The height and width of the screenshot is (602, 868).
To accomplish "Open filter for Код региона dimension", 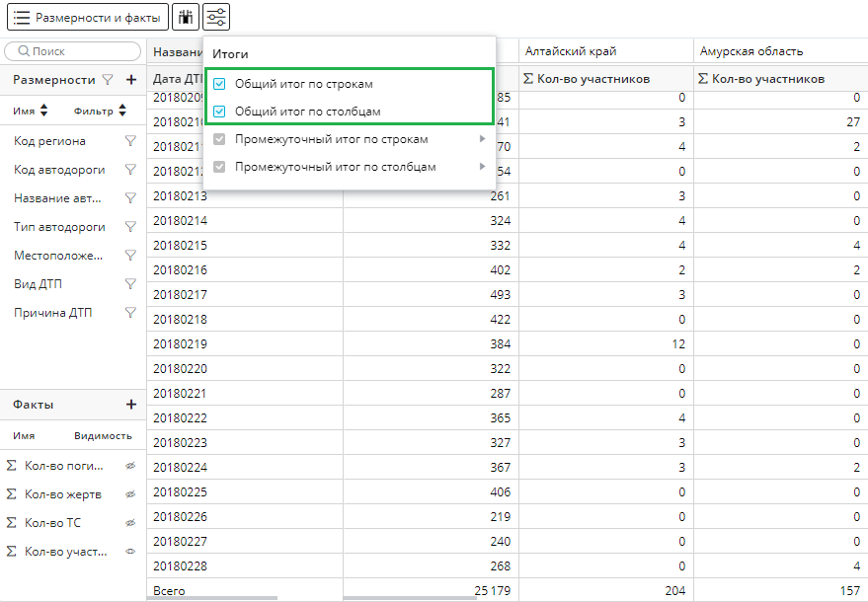I will [x=129, y=141].
